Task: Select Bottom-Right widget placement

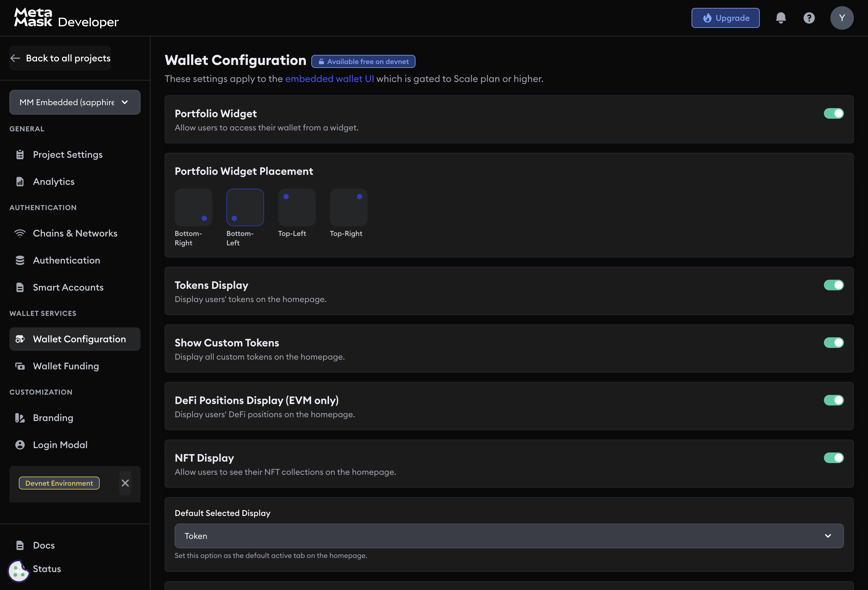Action: click(x=193, y=207)
